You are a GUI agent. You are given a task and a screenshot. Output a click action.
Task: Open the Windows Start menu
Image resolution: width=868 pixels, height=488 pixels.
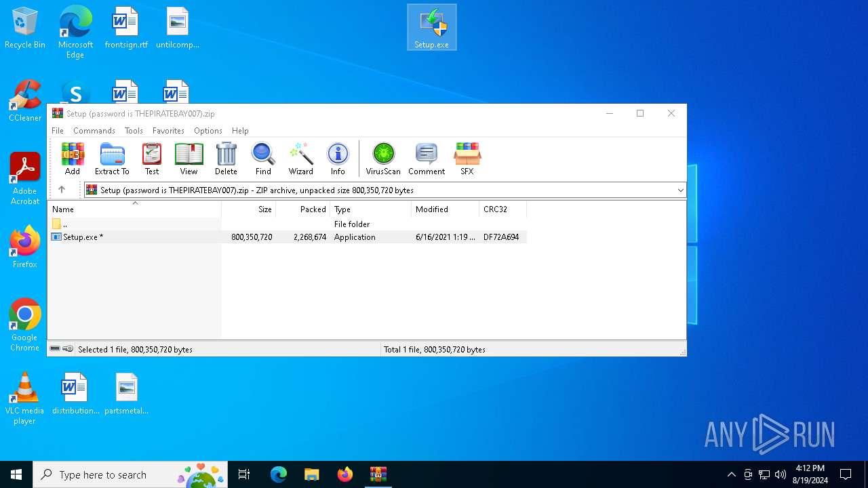coord(16,474)
